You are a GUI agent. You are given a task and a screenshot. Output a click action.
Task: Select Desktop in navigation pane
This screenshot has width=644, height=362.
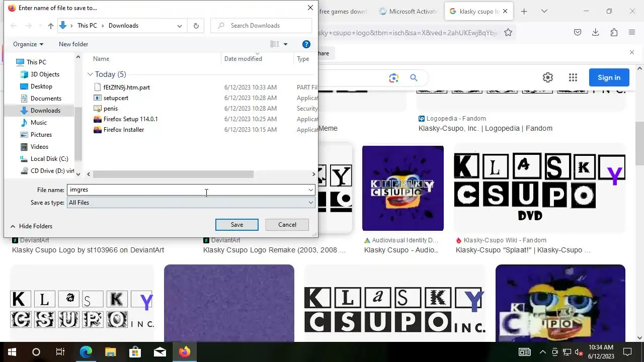41,86
